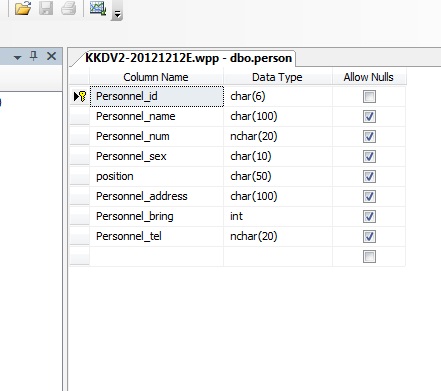Screen dimensions: 441x391
Task: Toggle Allow Nulls for Personnel_id
Action: pos(369,97)
